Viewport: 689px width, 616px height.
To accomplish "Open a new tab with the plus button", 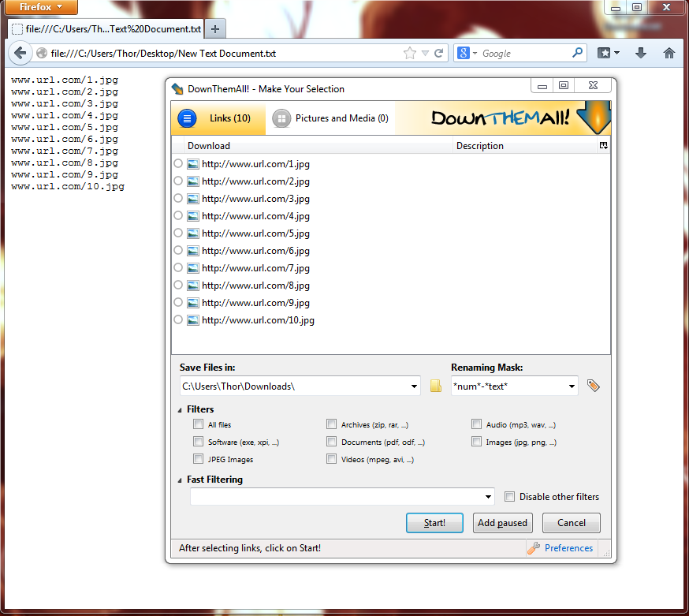I will tap(215, 29).
